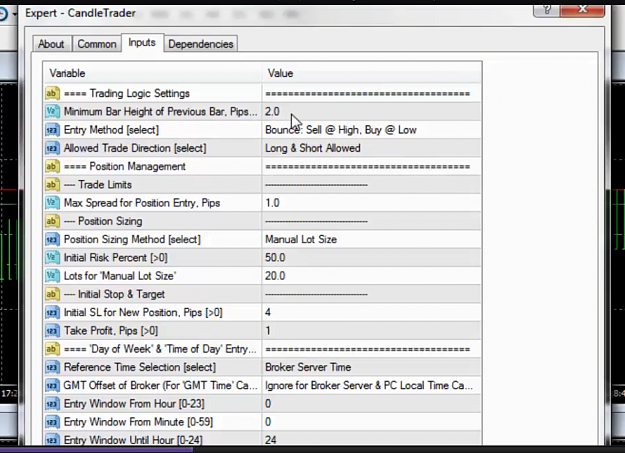Click the 123 icon beside Entry Window From Hour
The height and width of the screenshot is (453, 625).
point(52,404)
